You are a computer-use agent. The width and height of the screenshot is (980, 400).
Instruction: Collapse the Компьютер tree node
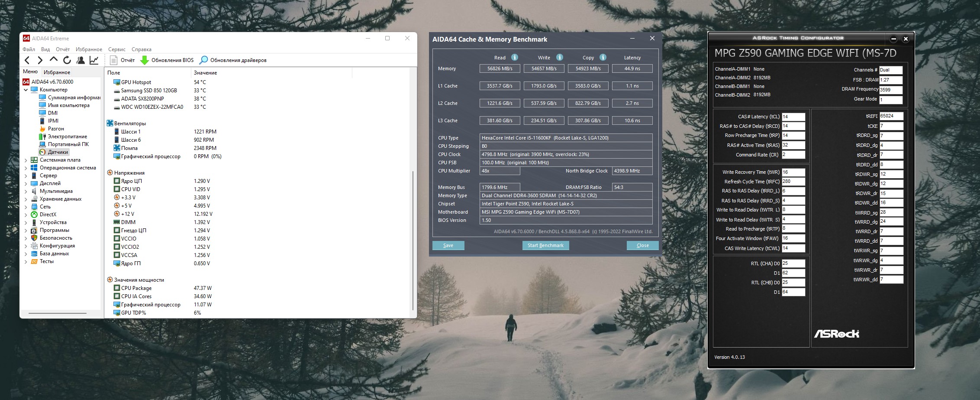click(26, 90)
